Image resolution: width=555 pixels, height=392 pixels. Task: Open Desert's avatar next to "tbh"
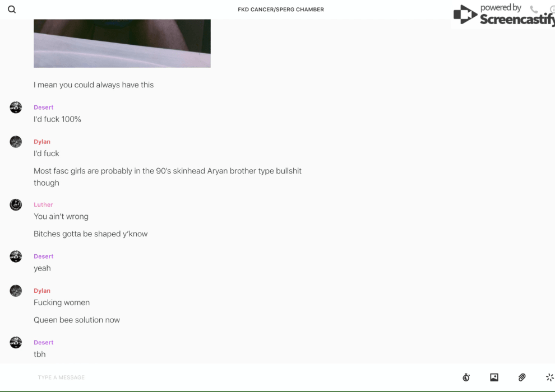[x=16, y=342]
